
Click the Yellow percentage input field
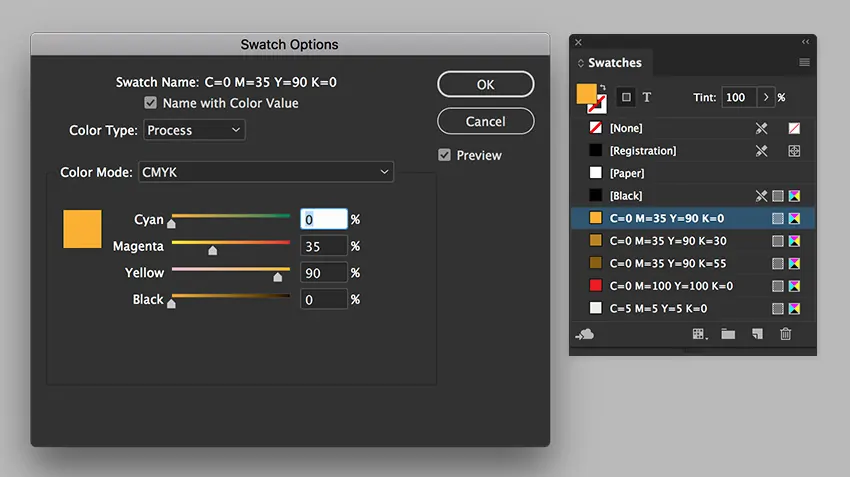(324, 273)
